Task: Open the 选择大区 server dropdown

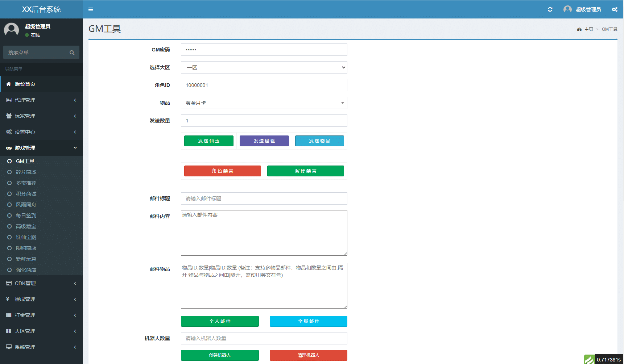Action: (x=264, y=67)
